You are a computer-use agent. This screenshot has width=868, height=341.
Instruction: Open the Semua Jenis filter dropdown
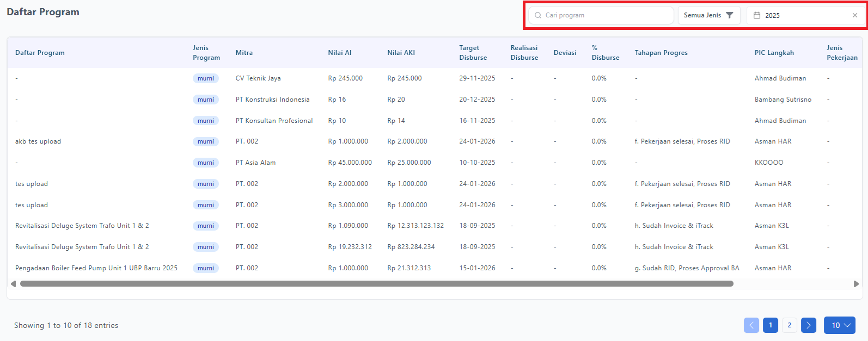[x=708, y=15]
